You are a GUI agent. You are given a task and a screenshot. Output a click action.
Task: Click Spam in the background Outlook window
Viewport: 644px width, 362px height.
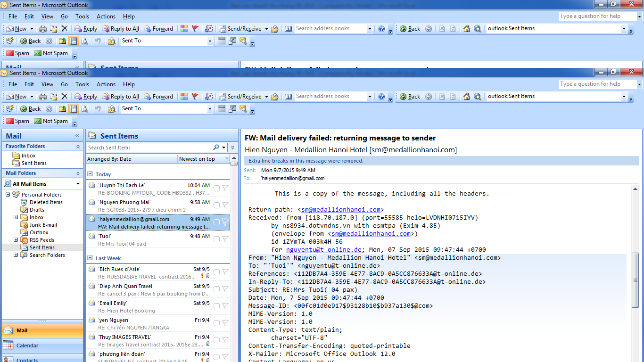click(x=17, y=53)
